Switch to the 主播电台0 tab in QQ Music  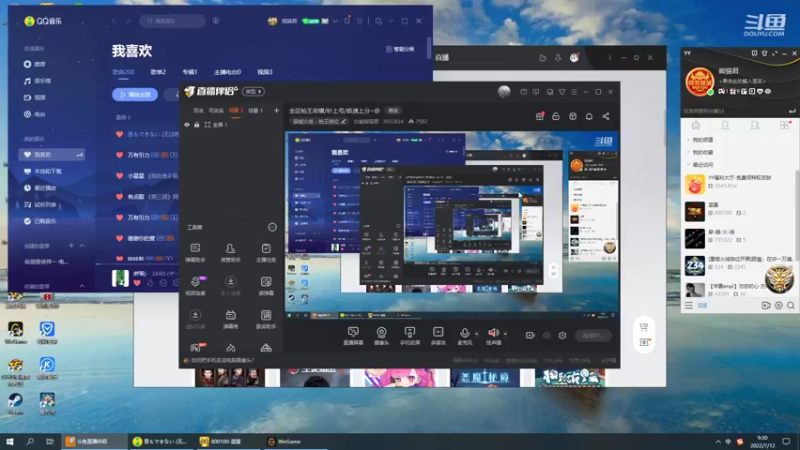click(227, 72)
